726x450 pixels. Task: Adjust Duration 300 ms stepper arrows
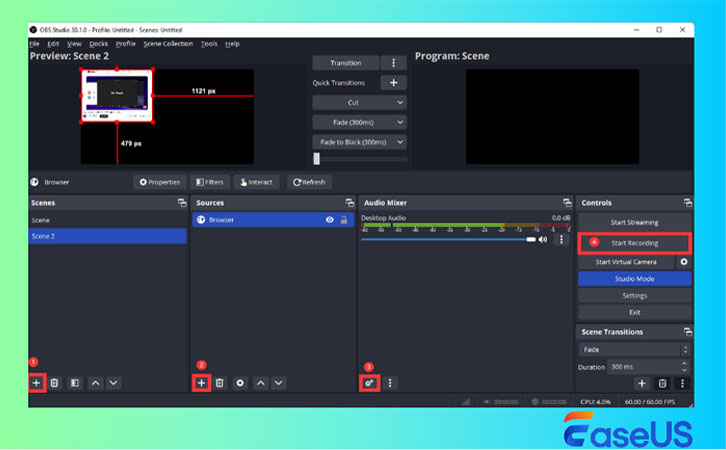click(684, 367)
